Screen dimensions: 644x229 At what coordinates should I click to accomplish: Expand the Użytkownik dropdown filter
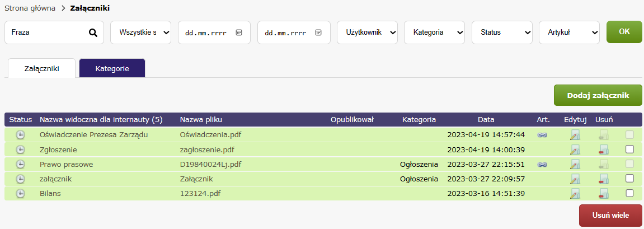(367, 32)
